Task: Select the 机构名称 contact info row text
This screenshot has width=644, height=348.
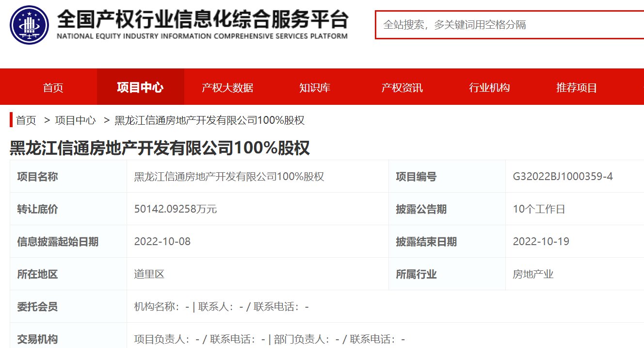Action: pyautogui.click(x=222, y=307)
